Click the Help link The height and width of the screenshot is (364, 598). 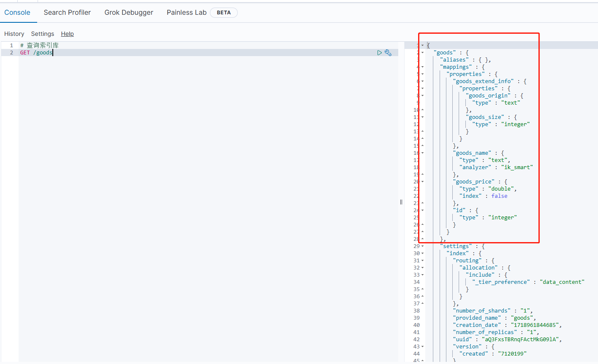(67, 34)
